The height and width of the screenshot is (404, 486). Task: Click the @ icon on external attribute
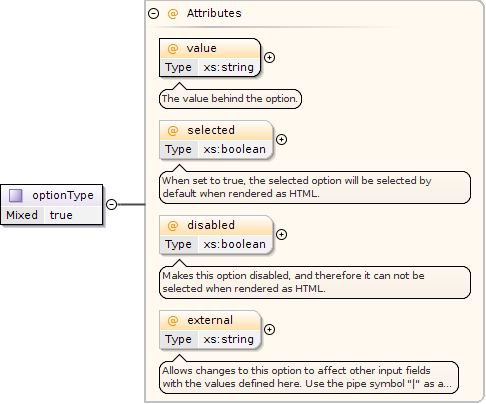173,321
